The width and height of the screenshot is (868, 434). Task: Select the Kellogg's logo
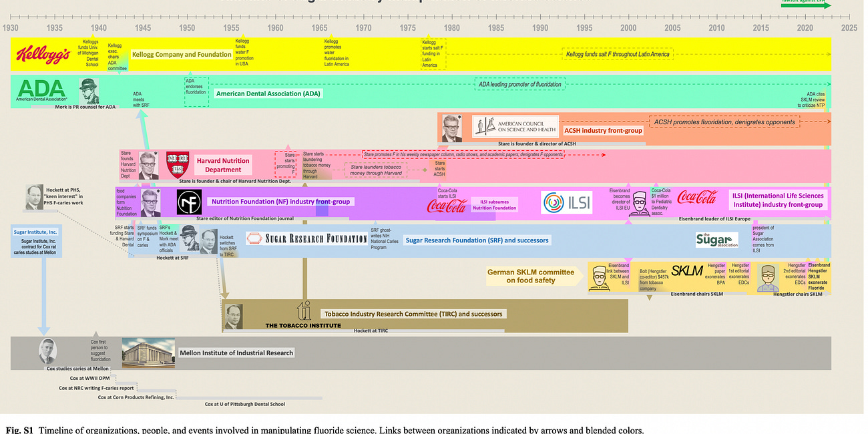click(41, 54)
